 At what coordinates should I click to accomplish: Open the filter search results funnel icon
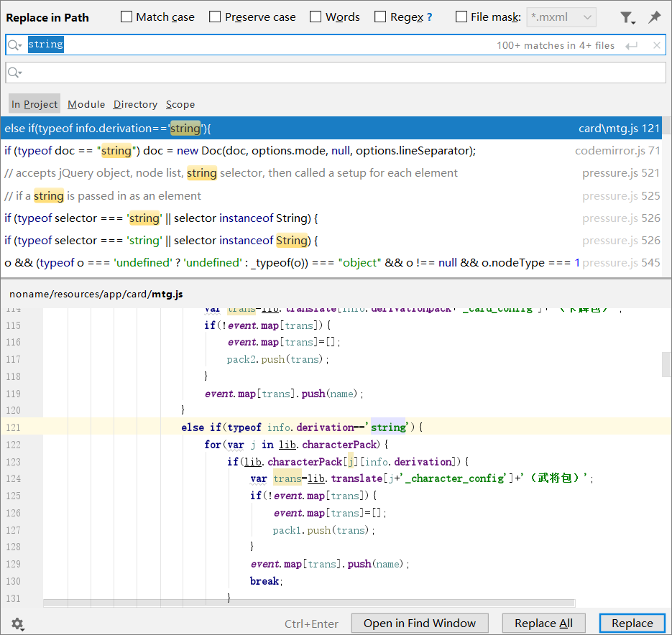[627, 17]
